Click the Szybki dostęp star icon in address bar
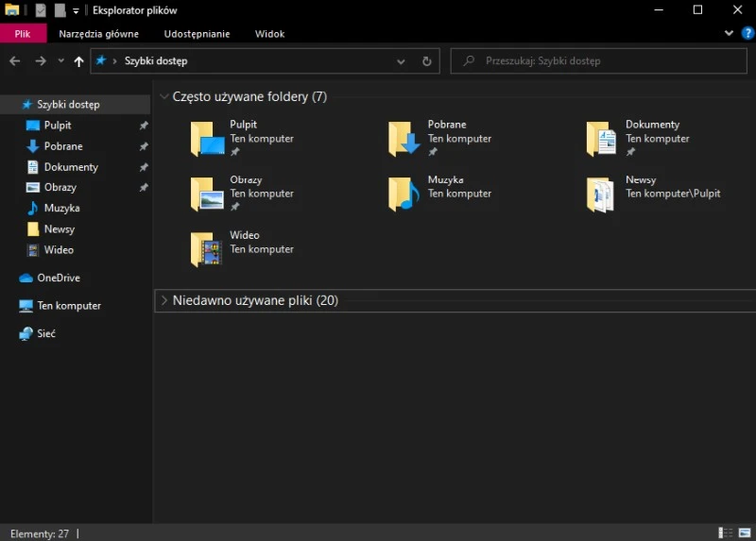This screenshot has width=756, height=541. click(x=101, y=60)
